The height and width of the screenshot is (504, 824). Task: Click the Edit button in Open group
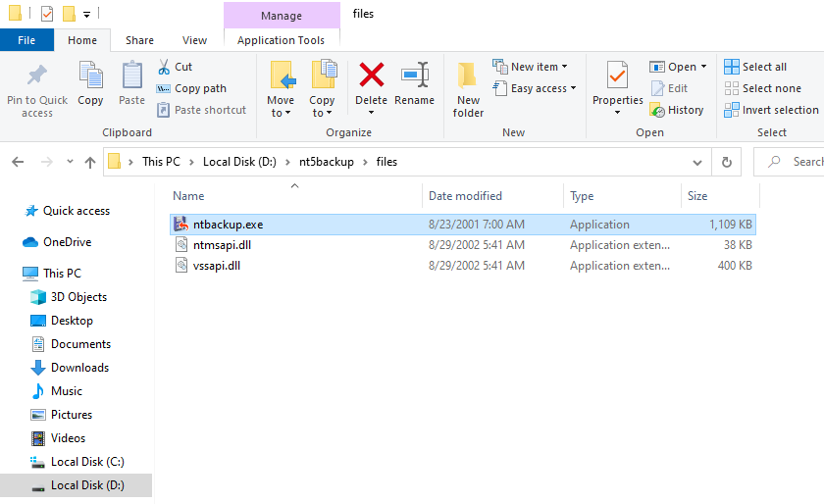pos(669,88)
